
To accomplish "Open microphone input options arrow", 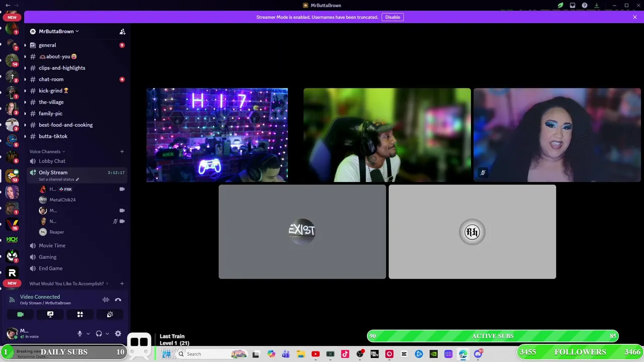I will pos(88,333).
